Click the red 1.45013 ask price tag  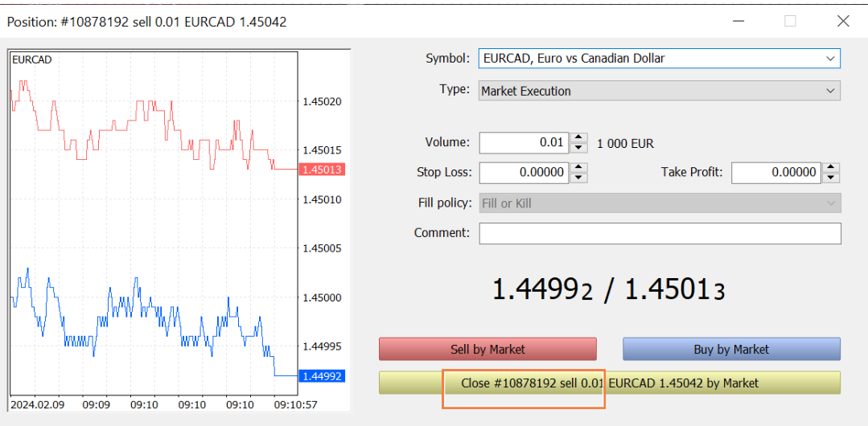point(321,170)
